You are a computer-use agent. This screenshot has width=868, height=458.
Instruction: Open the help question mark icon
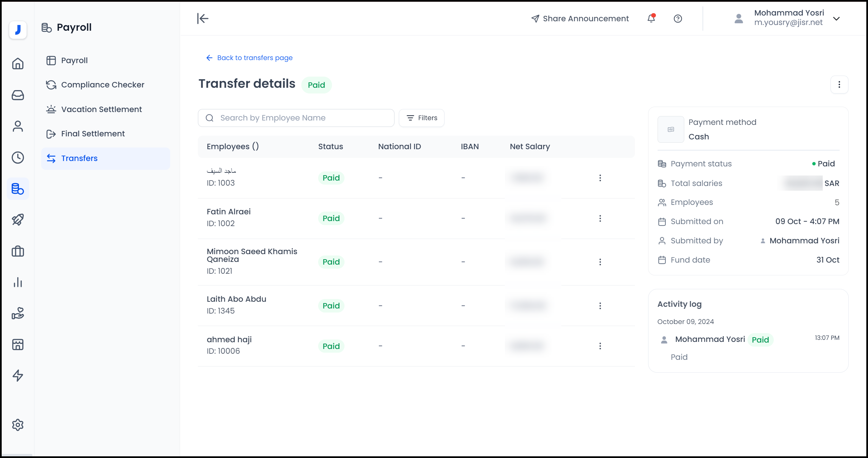(x=678, y=19)
